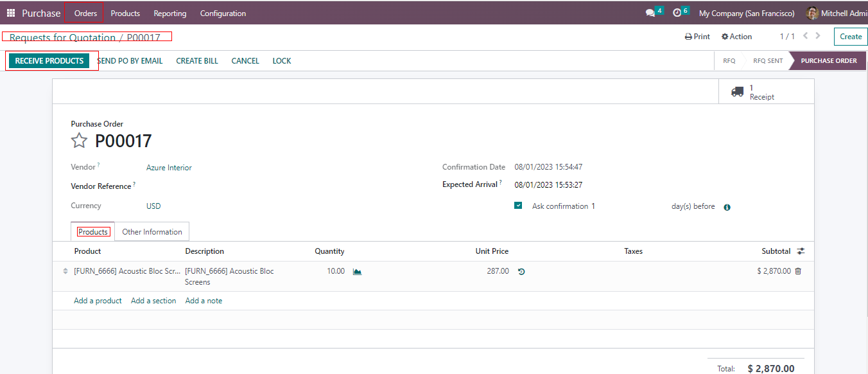
Task: Open the Azure Interior vendor link
Action: [169, 168]
